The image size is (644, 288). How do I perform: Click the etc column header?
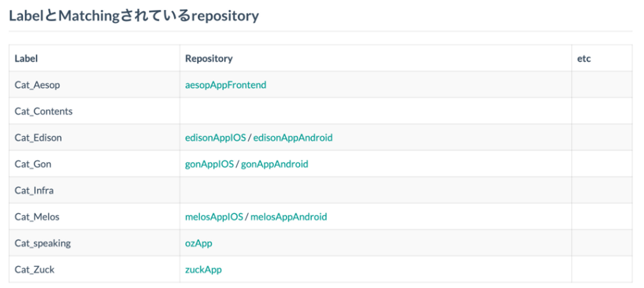pos(584,59)
